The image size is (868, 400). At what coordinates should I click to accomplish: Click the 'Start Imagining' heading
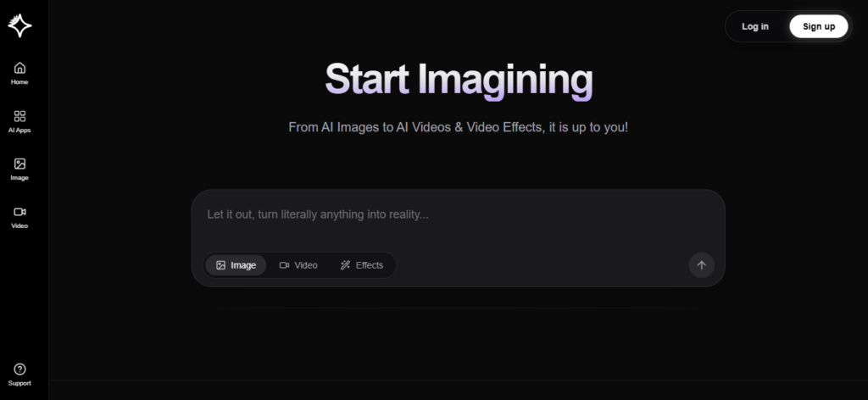[x=459, y=80]
